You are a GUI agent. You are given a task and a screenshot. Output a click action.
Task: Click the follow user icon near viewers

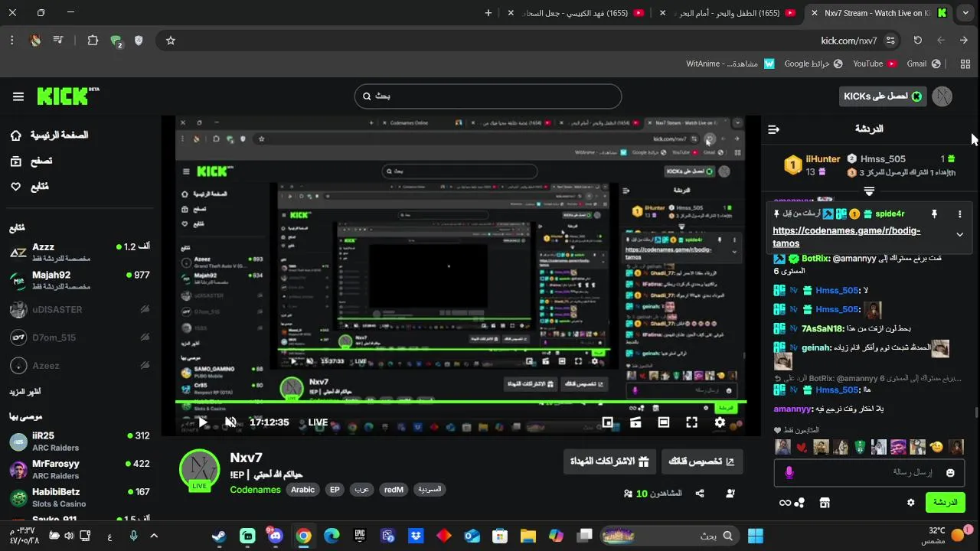click(x=730, y=494)
